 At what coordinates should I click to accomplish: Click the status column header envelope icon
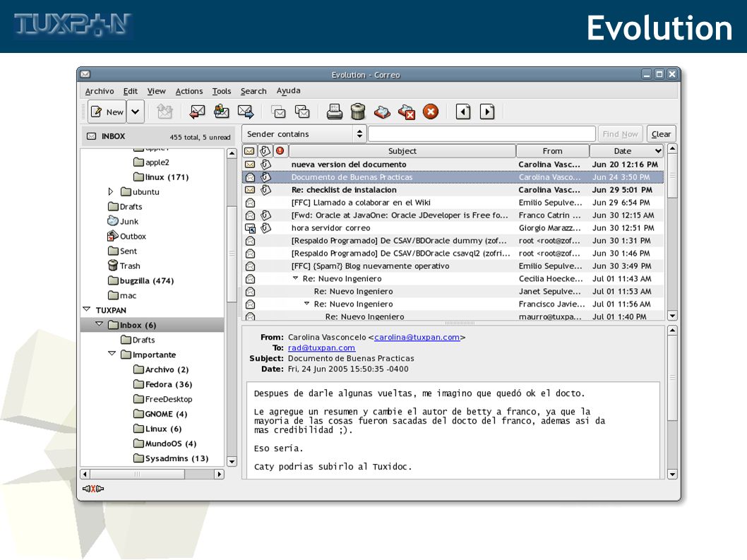(250, 151)
